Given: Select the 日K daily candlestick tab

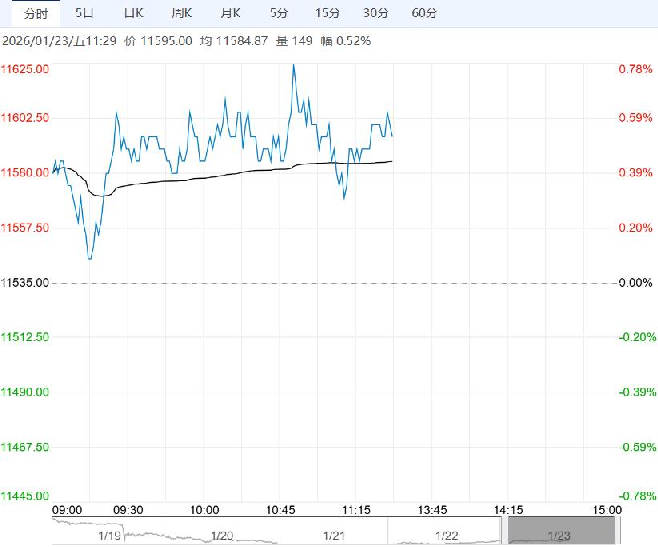Looking at the screenshot, I should (x=133, y=13).
